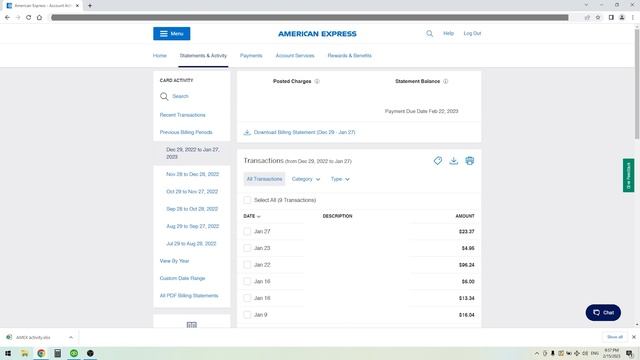Open Chrome from the taskbar
640x360 pixels.
click(x=41, y=353)
